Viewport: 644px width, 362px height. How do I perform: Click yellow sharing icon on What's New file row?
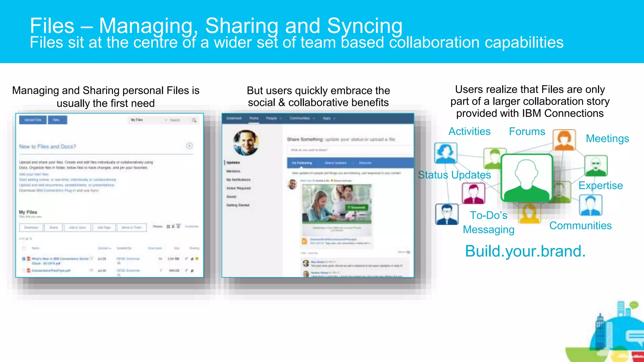[x=197, y=259]
